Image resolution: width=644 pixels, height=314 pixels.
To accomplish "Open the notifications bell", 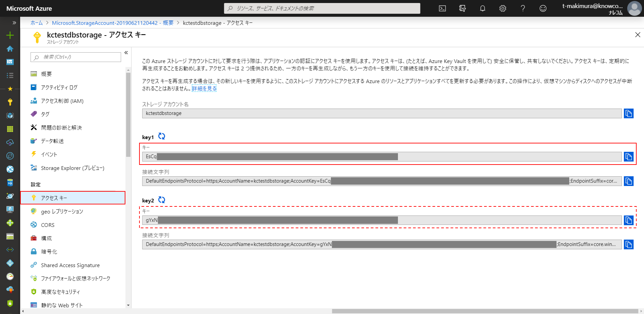I will (482, 8).
